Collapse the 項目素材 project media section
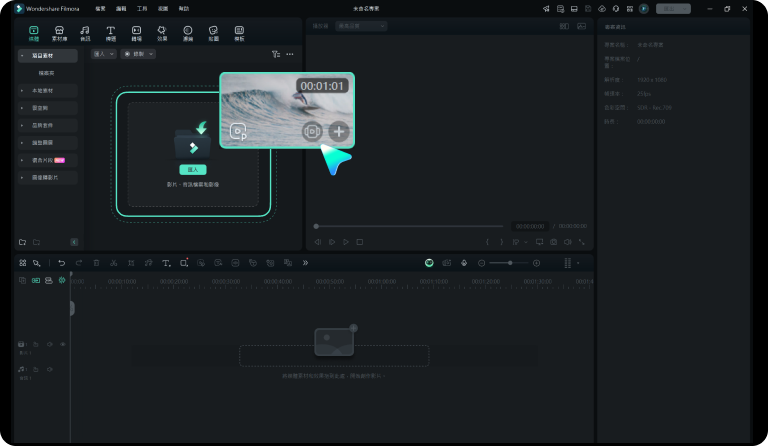This screenshot has height=446, width=768. [22, 56]
